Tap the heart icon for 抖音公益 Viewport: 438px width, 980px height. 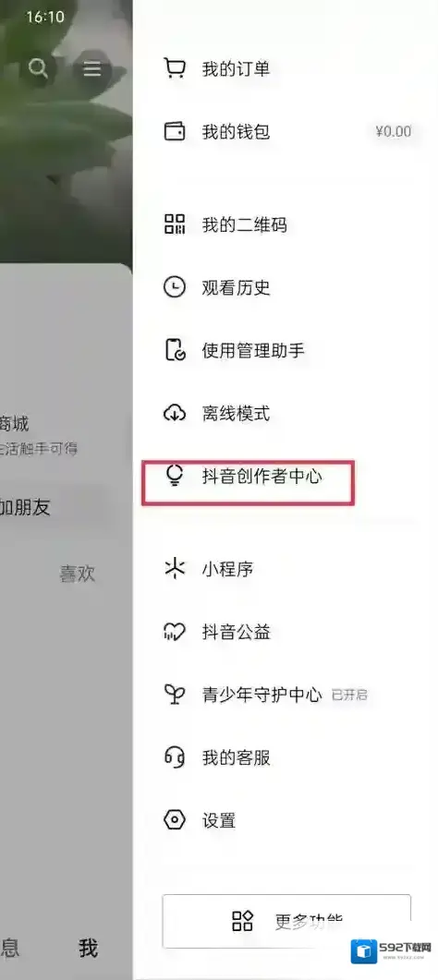click(175, 633)
